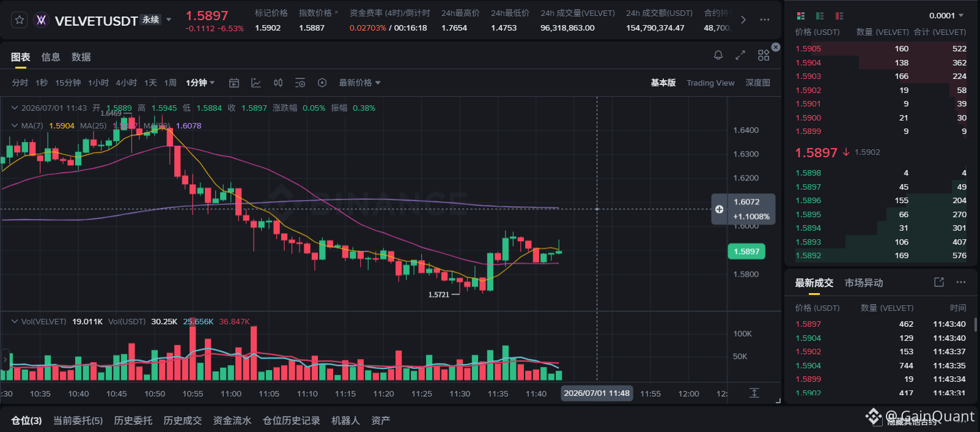
Task: Open the chart layout grid icon
Action: pyautogui.click(x=764, y=56)
